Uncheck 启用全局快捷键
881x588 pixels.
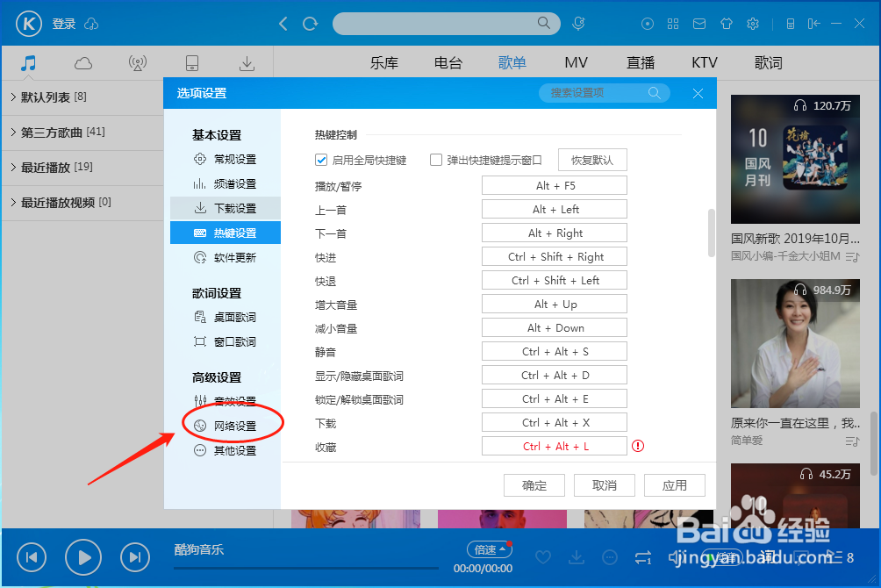coord(322,160)
